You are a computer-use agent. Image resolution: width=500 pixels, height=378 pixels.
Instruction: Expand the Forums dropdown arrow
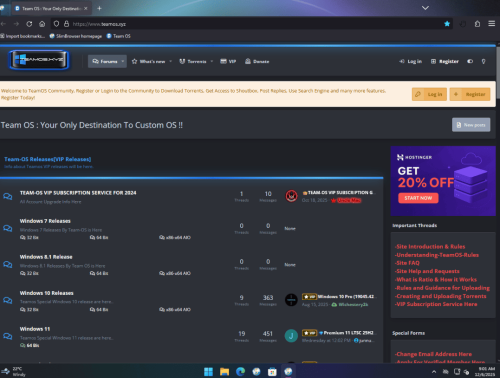(123, 61)
